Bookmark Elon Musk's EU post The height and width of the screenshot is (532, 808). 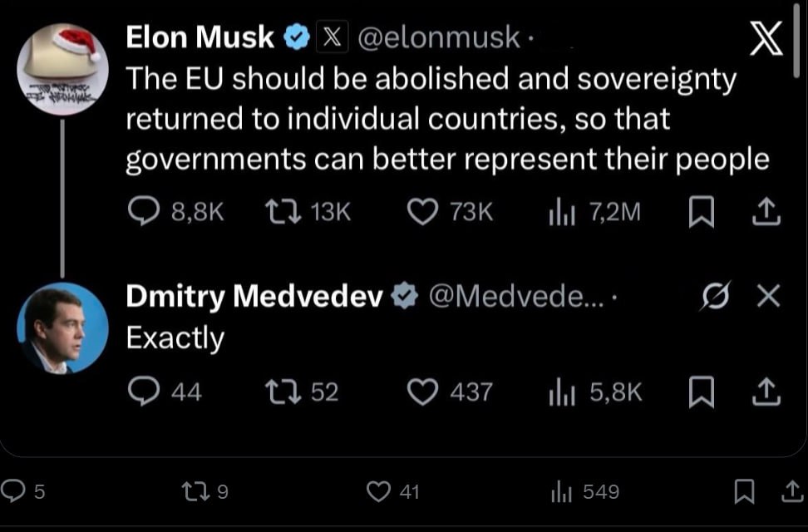[702, 213]
